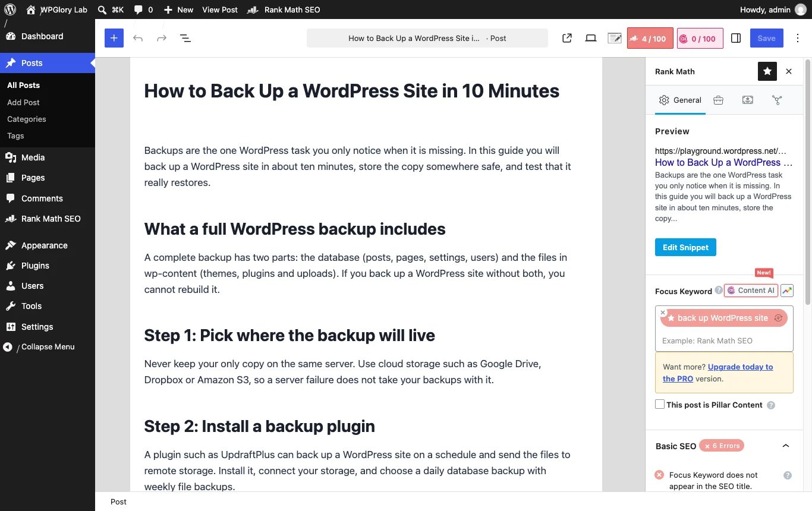Image resolution: width=812 pixels, height=511 pixels.
Task: Undo the last edit in the editor toolbar
Action: coord(138,38)
